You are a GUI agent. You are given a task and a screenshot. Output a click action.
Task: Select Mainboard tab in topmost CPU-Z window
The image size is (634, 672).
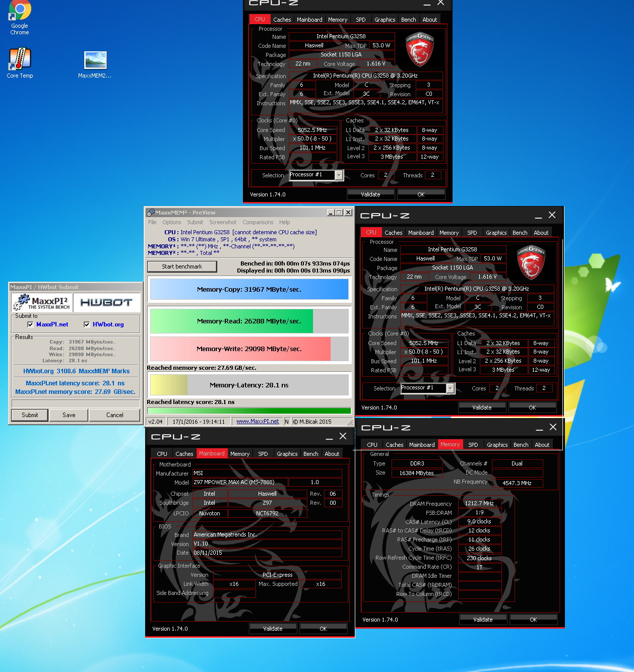[309, 20]
